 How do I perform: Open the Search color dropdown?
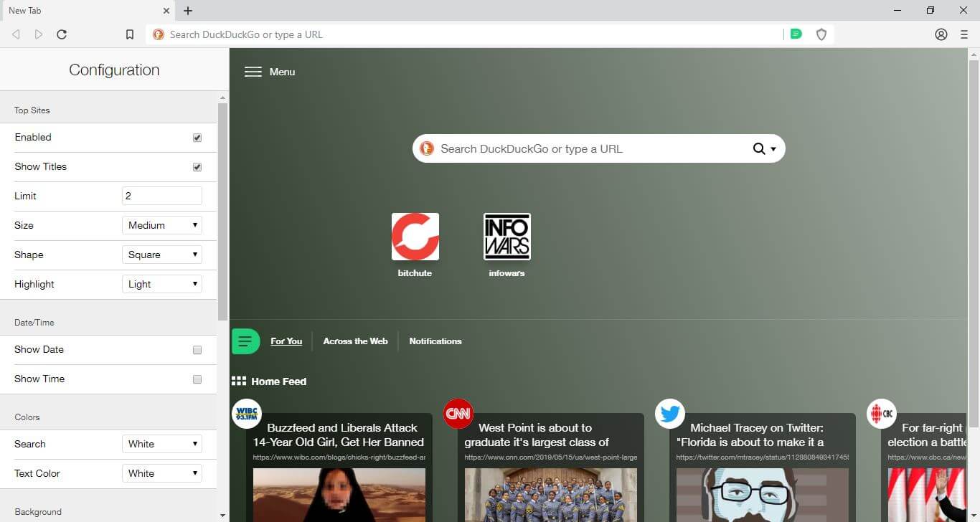tap(162, 444)
